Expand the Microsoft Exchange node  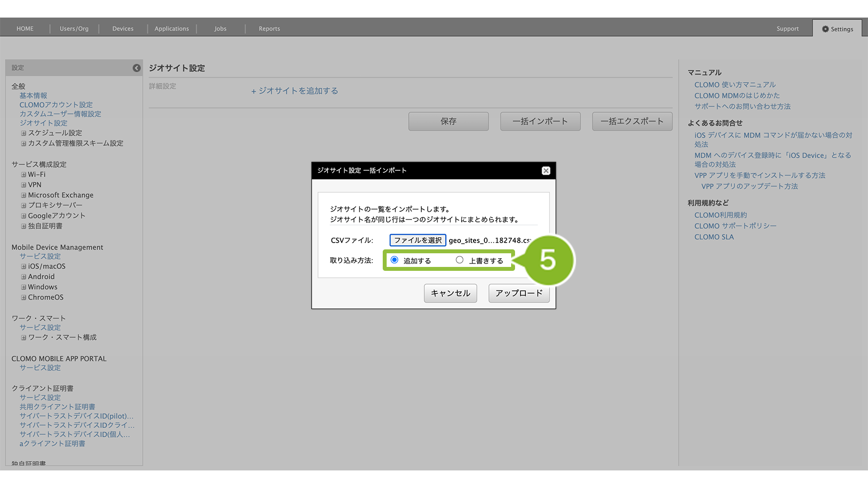coord(23,195)
